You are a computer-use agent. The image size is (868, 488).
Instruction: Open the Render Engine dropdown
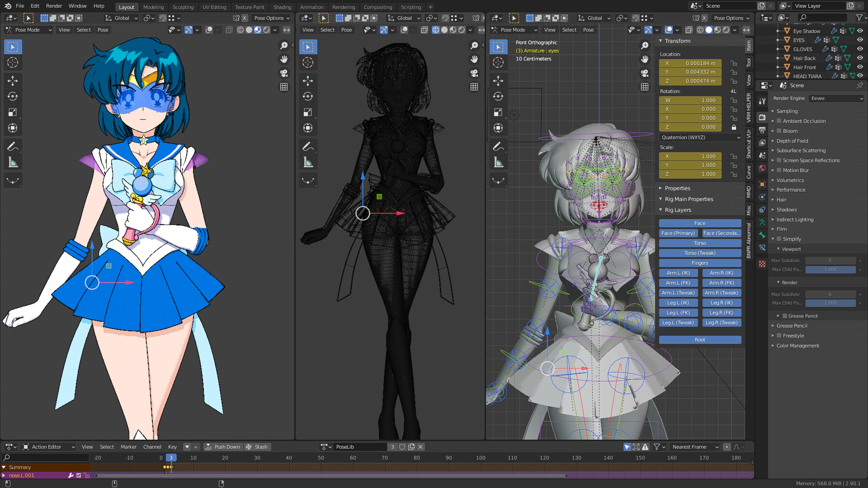coord(837,98)
